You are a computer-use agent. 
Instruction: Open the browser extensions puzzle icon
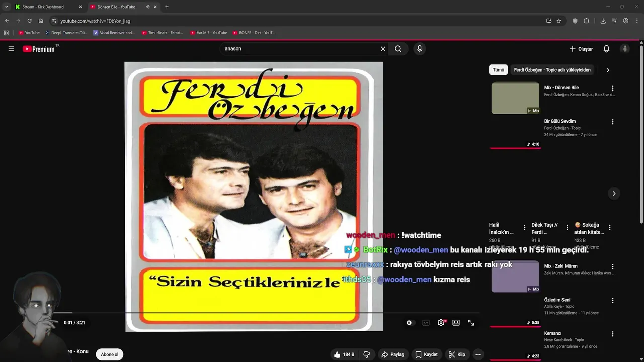click(x=586, y=21)
